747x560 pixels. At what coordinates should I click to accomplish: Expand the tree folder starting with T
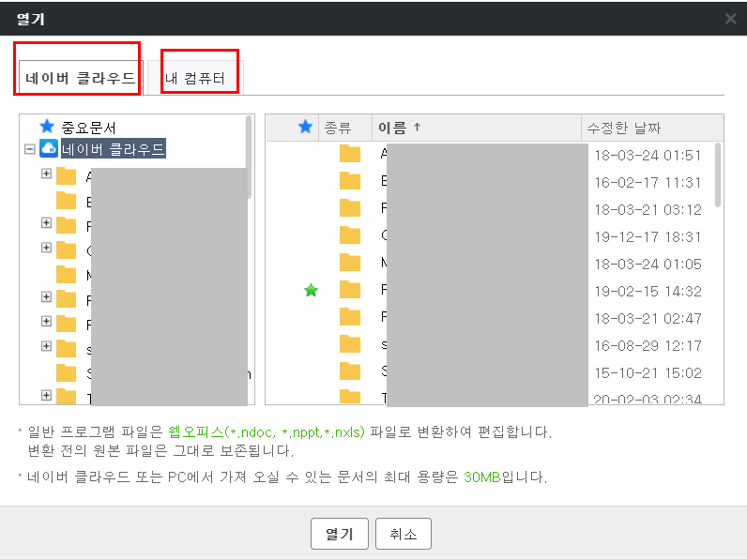click(x=46, y=395)
